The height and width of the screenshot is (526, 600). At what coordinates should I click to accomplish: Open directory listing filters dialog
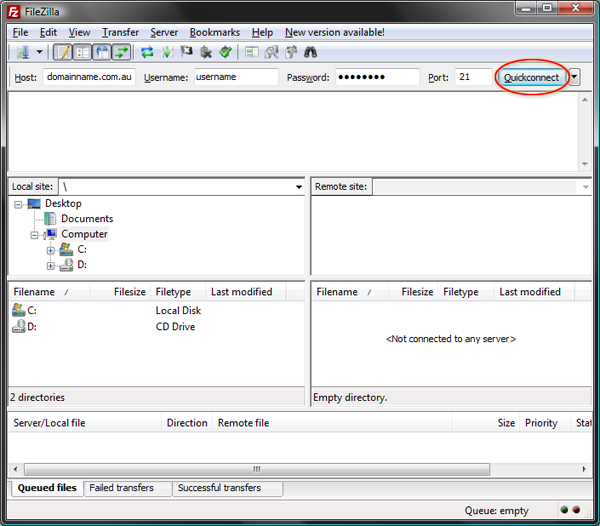(252, 52)
